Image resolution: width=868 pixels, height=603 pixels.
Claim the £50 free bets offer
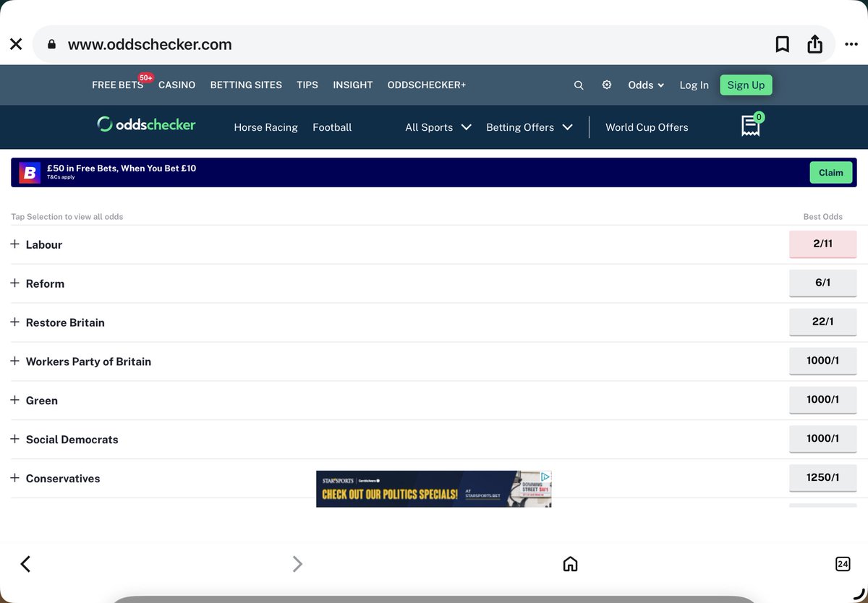(x=831, y=172)
